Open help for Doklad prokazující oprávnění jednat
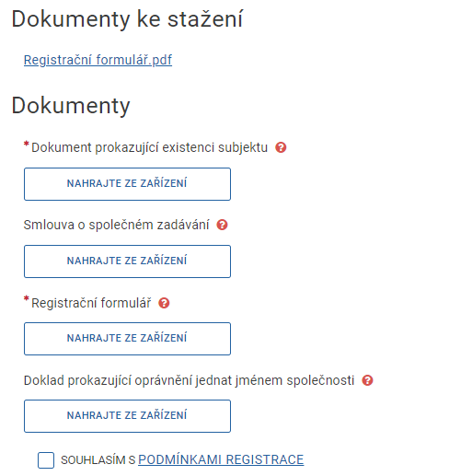The height and width of the screenshot is (476, 449). pyautogui.click(x=367, y=380)
